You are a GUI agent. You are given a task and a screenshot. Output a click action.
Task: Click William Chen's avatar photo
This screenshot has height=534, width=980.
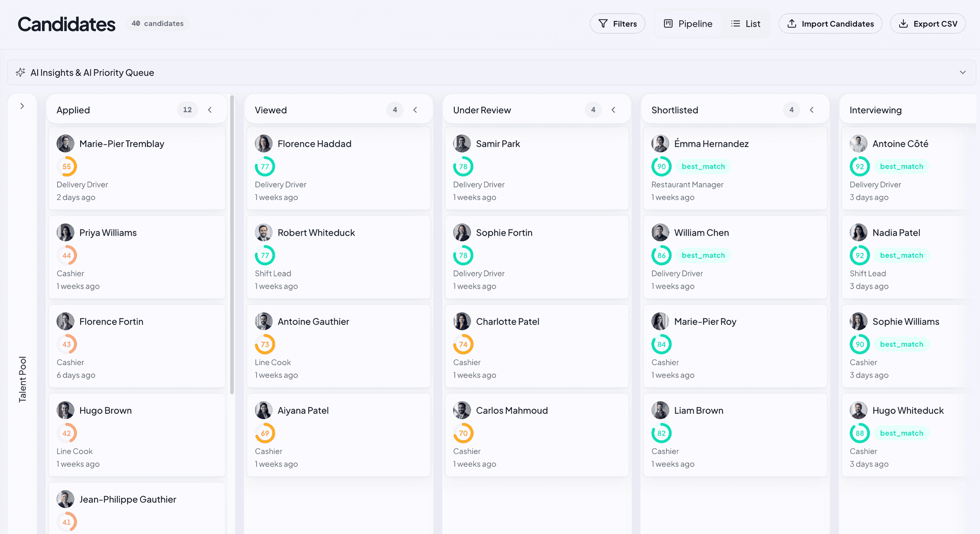(x=660, y=233)
